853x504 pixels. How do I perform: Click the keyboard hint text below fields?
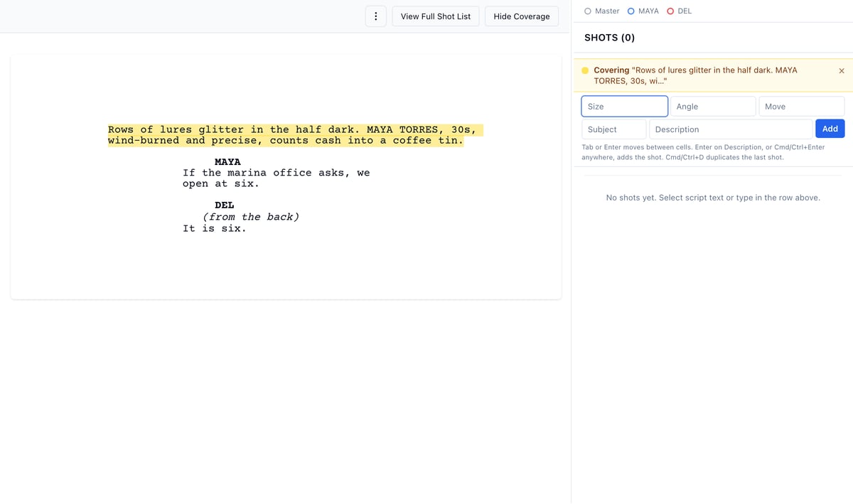(703, 152)
